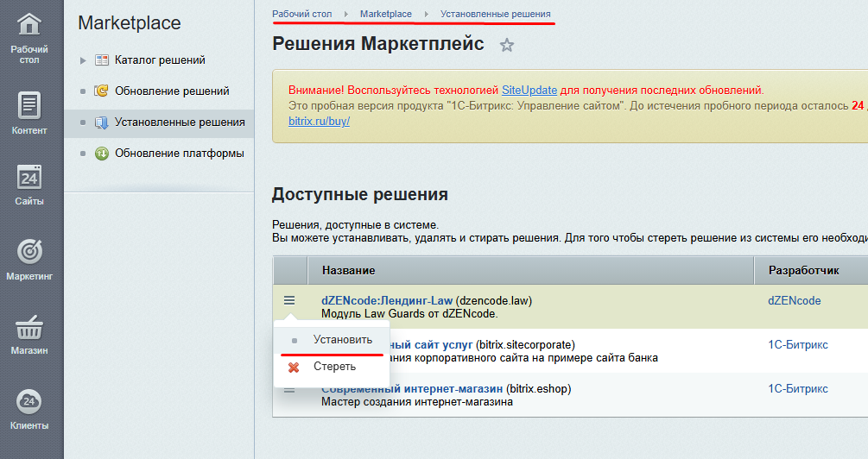Click text Модуль Law Guards от dZENcode.
This screenshot has width=868, height=459.
point(409,313)
